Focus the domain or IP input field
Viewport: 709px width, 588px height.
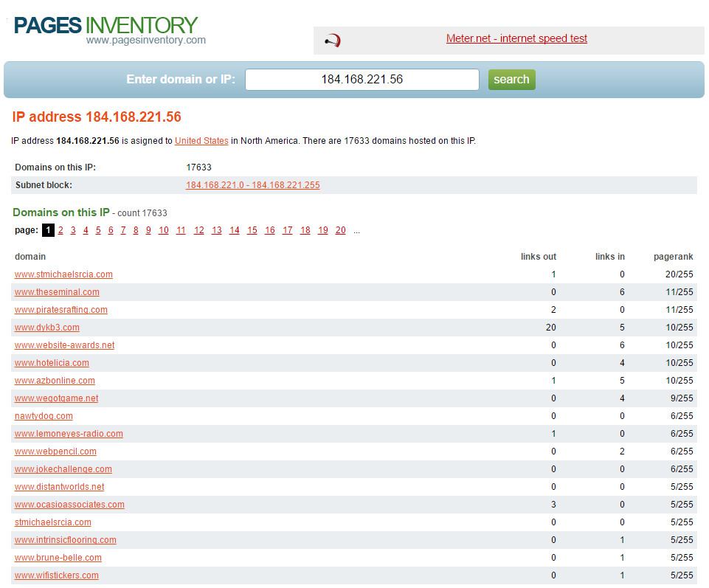click(362, 80)
